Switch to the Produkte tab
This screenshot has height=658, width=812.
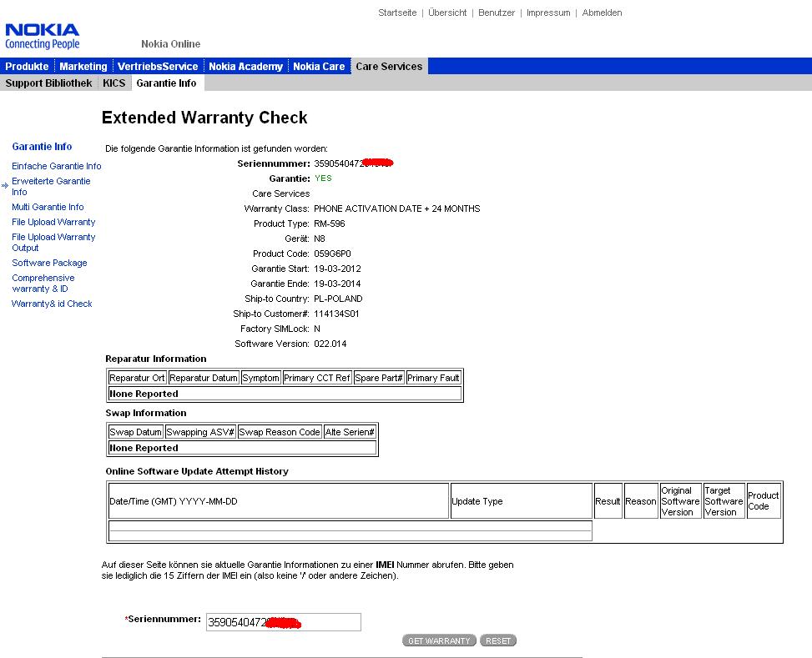(27, 66)
